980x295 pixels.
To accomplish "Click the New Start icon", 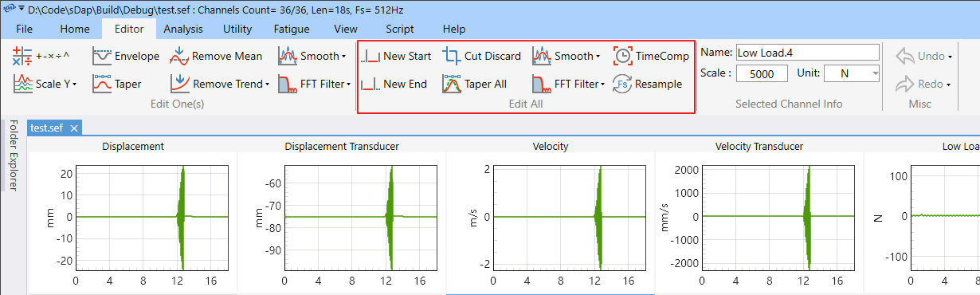I will click(370, 56).
